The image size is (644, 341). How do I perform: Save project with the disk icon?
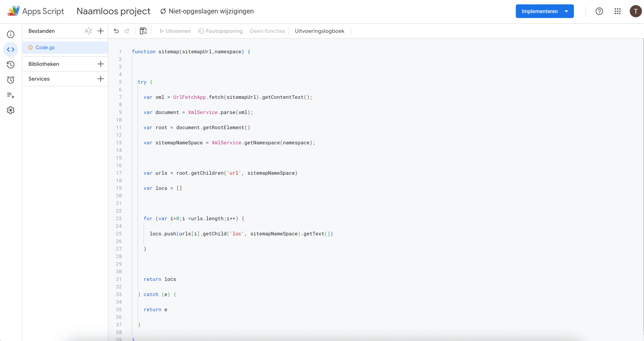(x=143, y=31)
